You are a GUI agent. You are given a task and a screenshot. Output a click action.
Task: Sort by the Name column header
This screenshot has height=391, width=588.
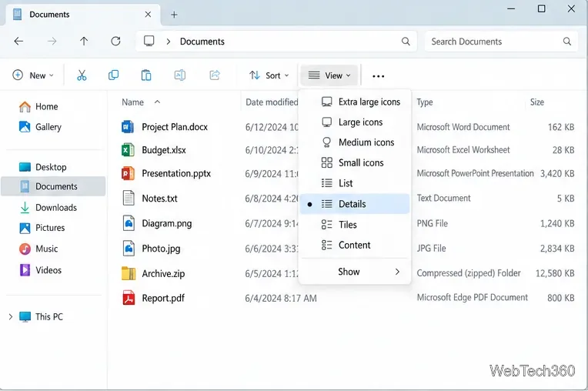tap(132, 102)
